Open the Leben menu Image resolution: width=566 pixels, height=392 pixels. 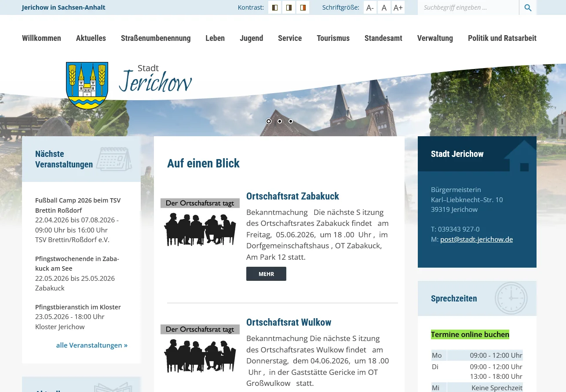pyautogui.click(x=215, y=38)
